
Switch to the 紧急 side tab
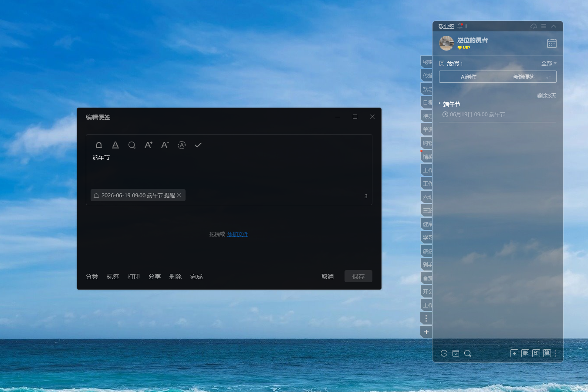[426, 89]
